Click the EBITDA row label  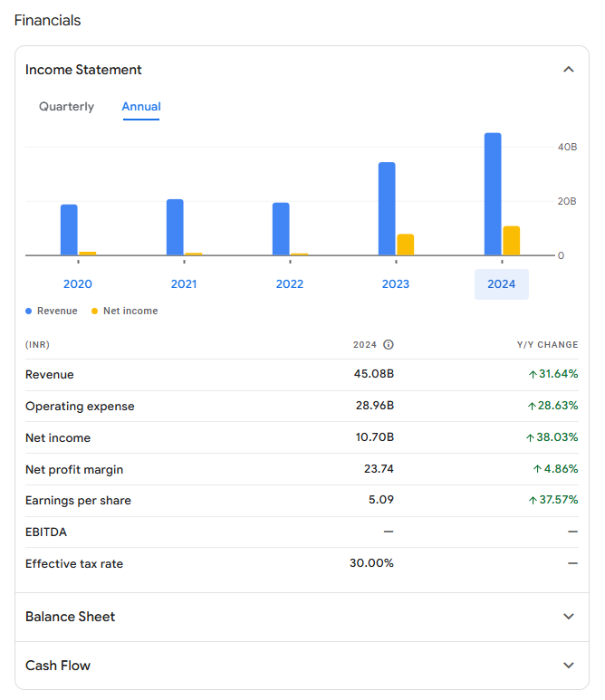[46, 532]
